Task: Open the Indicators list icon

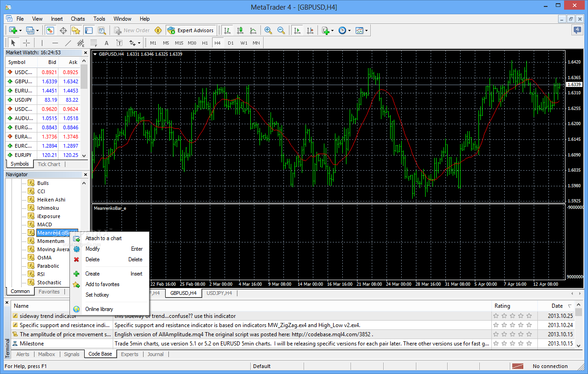Action: (x=326, y=30)
